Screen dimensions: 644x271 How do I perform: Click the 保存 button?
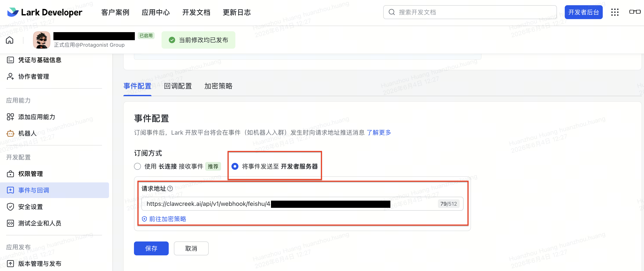(151, 248)
